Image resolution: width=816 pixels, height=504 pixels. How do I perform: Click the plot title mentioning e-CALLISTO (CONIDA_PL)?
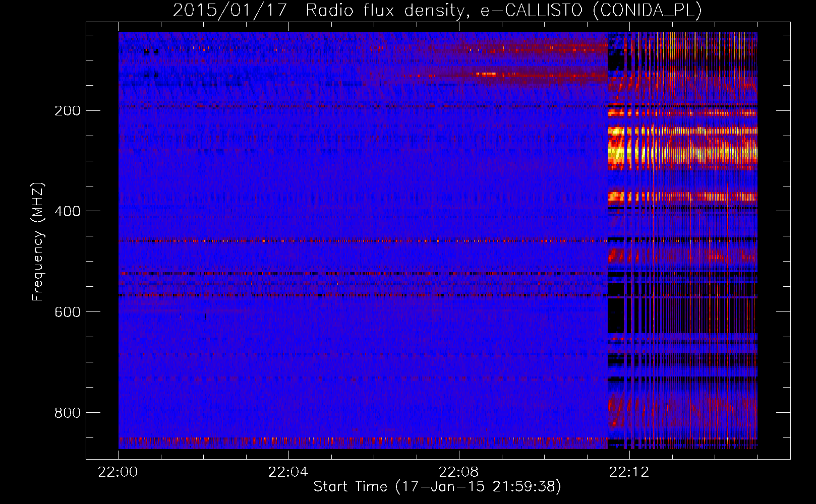[437, 10]
